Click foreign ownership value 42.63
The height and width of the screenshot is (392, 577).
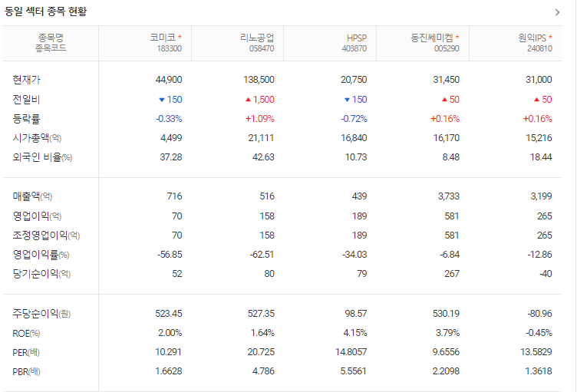(263, 157)
